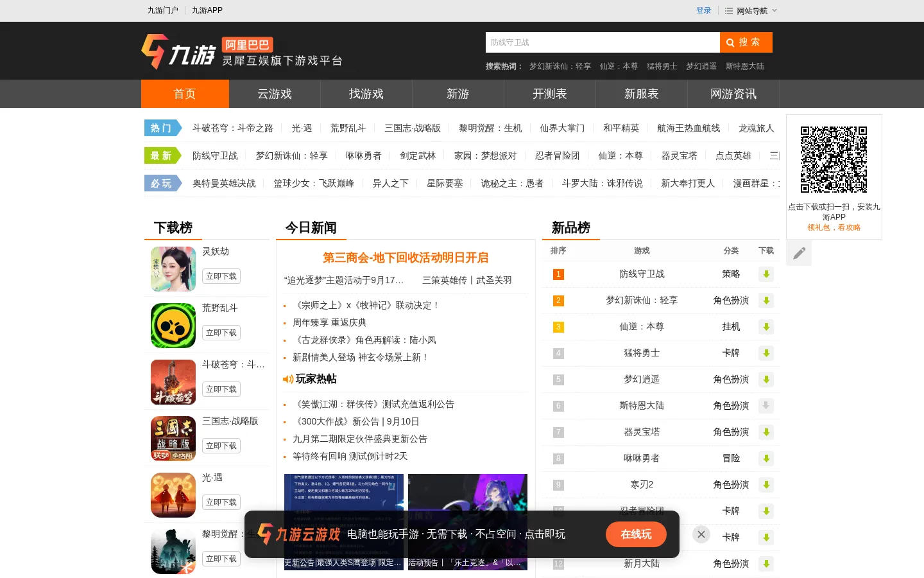This screenshot has width=924, height=578.
Task: Open 荒野乱斗 game icon
Action: click(173, 326)
